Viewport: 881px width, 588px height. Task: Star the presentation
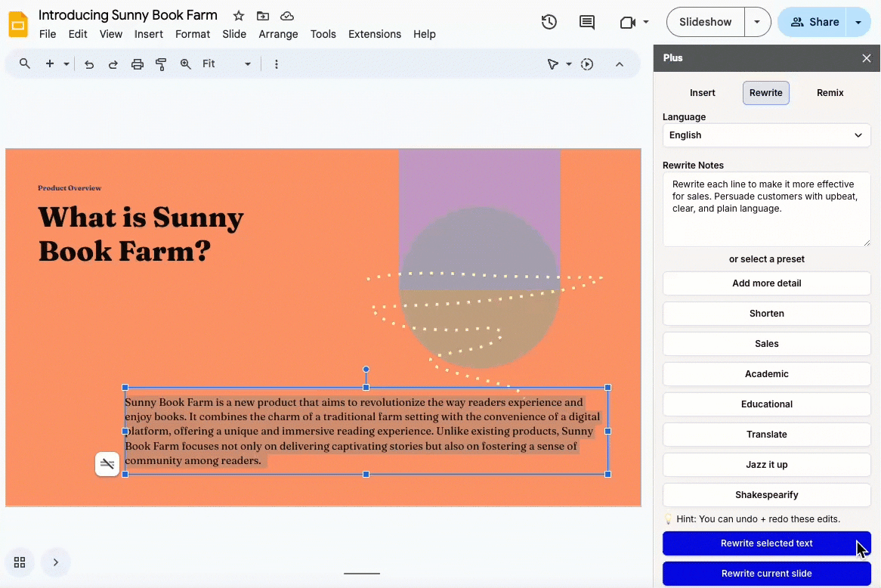(x=239, y=16)
